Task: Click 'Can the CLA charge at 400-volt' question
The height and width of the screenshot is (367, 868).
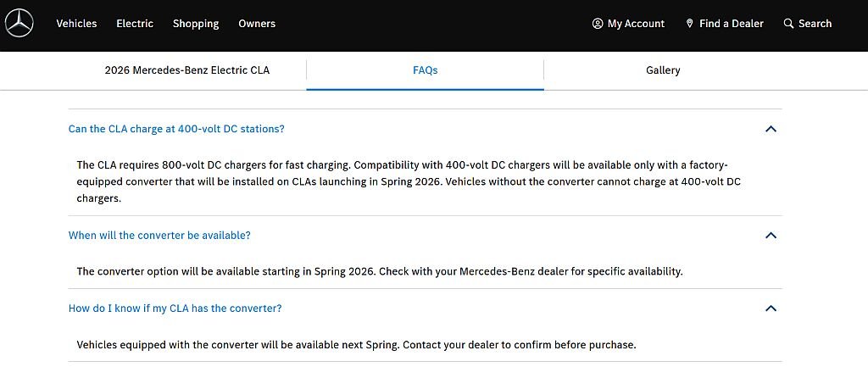Action: (176, 129)
